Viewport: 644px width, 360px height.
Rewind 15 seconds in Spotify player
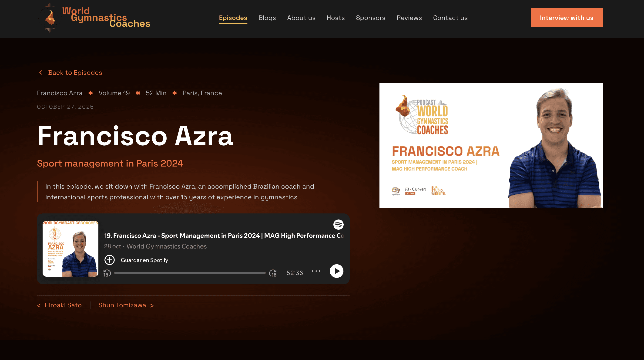tap(107, 273)
